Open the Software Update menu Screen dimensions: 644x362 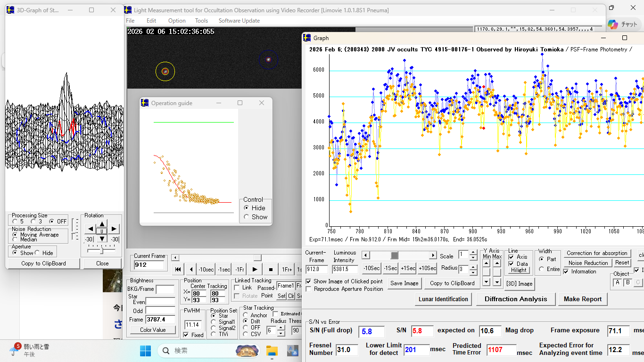(x=239, y=21)
